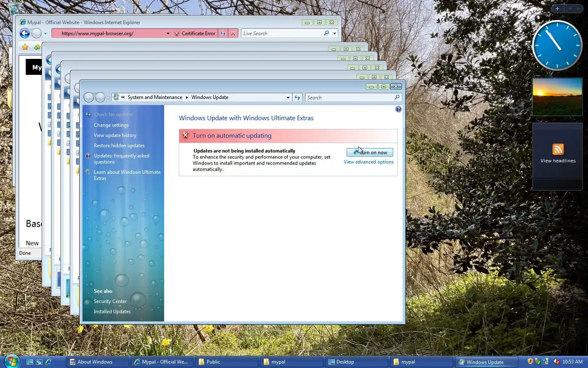Open View advanced options link
The width and height of the screenshot is (588, 368).
[x=369, y=162]
